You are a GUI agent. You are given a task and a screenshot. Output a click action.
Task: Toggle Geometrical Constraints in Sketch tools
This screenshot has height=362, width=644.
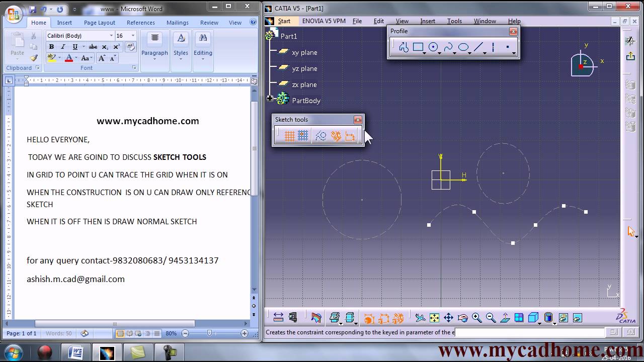point(336,136)
